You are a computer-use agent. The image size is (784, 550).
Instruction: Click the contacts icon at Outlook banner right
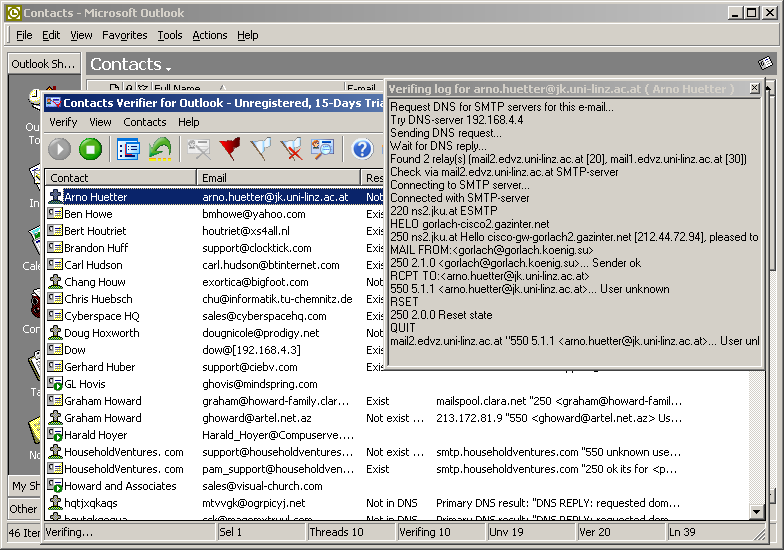click(765, 63)
